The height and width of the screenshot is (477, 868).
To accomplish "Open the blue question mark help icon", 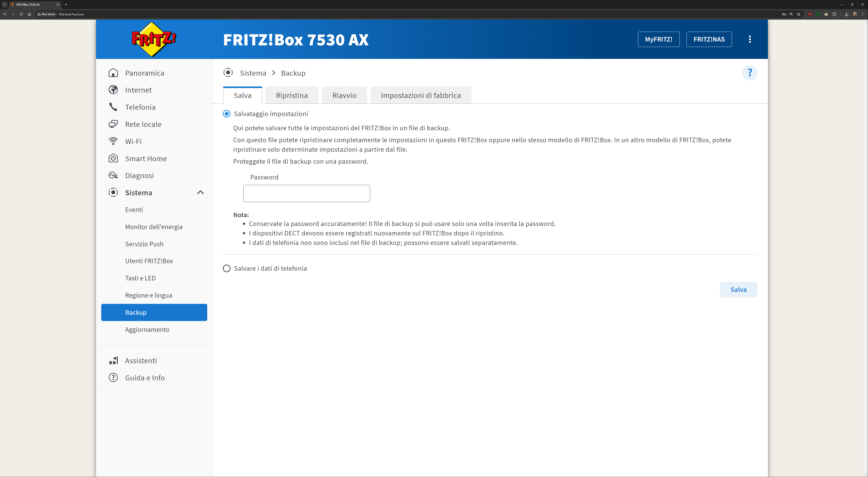I will pyautogui.click(x=749, y=73).
